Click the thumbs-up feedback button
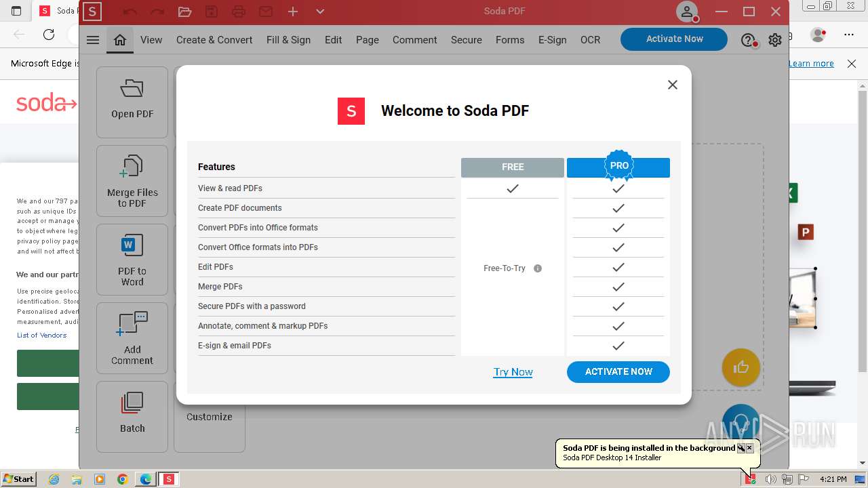The height and width of the screenshot is (488, 868). pyautogui.click(x=741, y=367)
